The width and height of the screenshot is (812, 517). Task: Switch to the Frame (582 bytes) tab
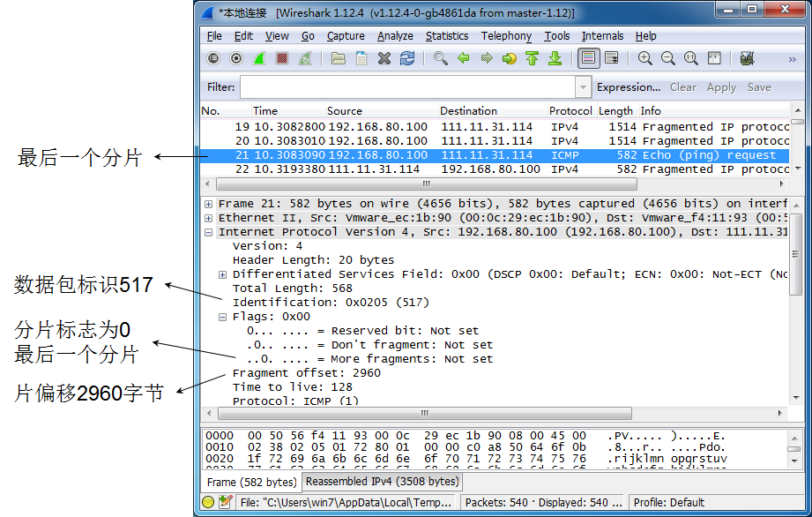click(251, 483)
